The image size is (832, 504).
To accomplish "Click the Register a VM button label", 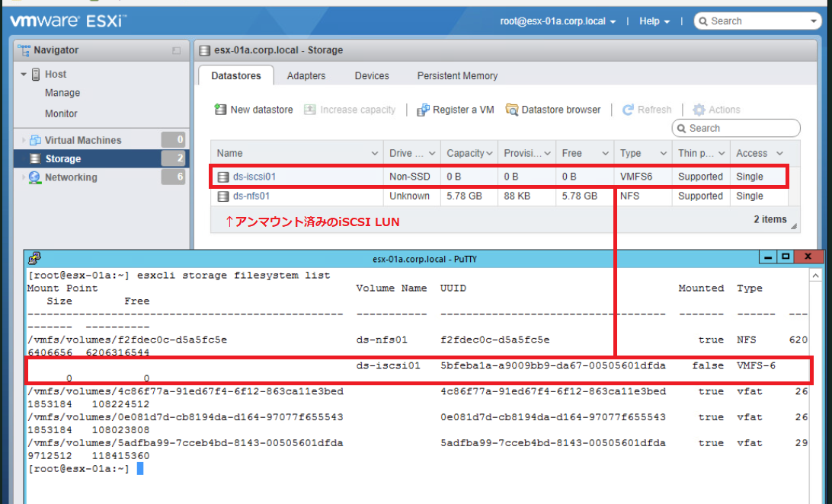I will pyautogui.click(x=463, y=110).
